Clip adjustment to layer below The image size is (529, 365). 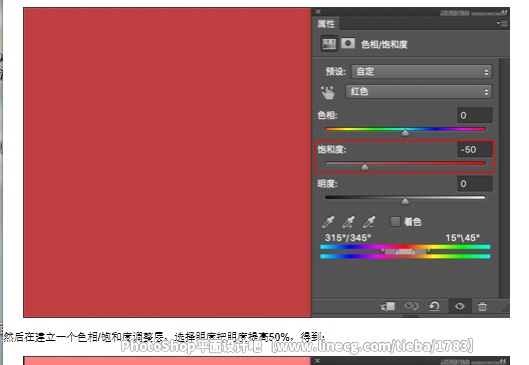pos(388,306)
